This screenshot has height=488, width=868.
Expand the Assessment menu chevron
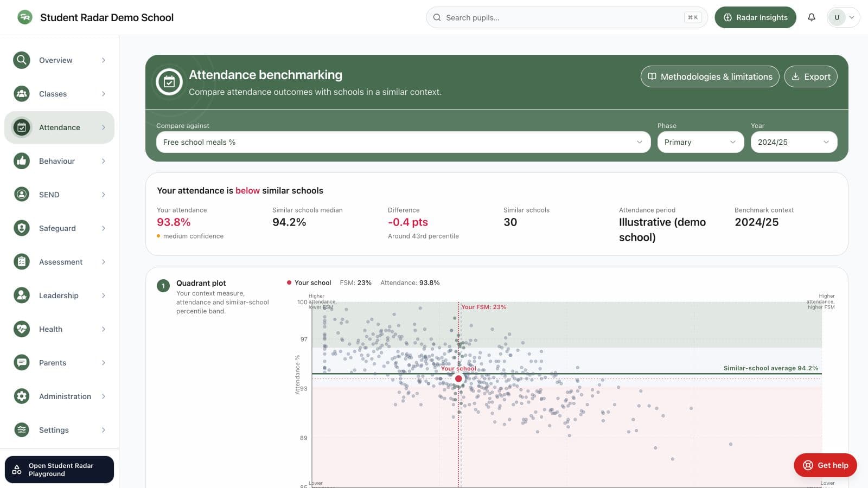[104, 262]
